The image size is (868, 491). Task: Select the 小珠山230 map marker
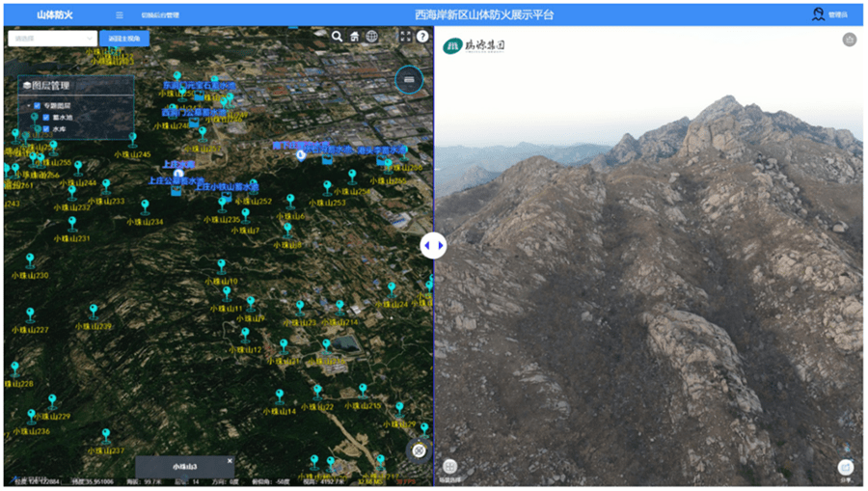coord(30,260)
